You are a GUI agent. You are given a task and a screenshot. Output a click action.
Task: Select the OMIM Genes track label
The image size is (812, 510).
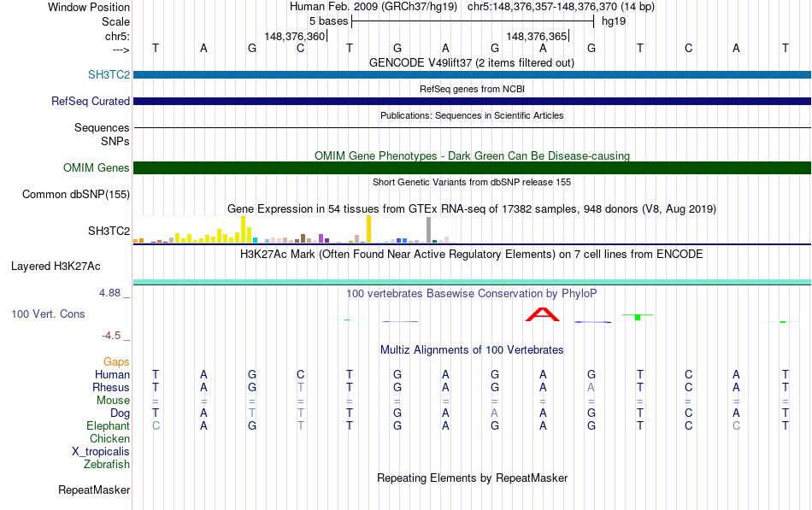(x=96, y=167)
